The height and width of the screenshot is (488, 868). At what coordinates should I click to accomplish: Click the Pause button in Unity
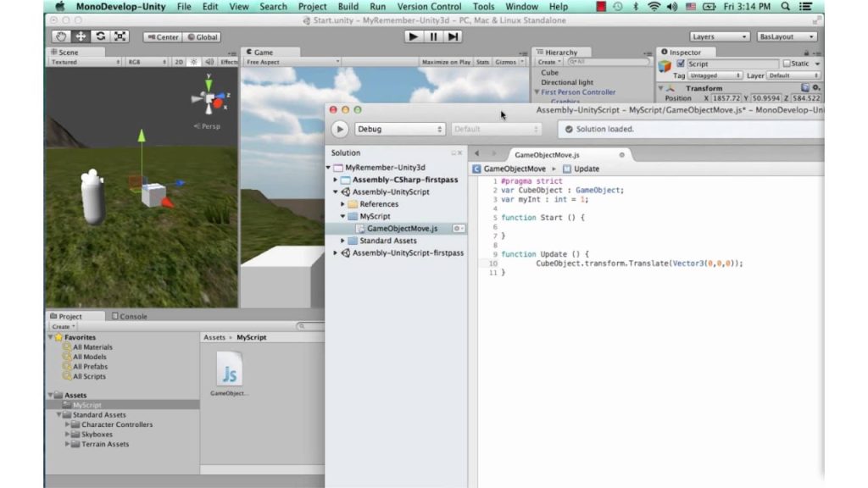(433, 36)
